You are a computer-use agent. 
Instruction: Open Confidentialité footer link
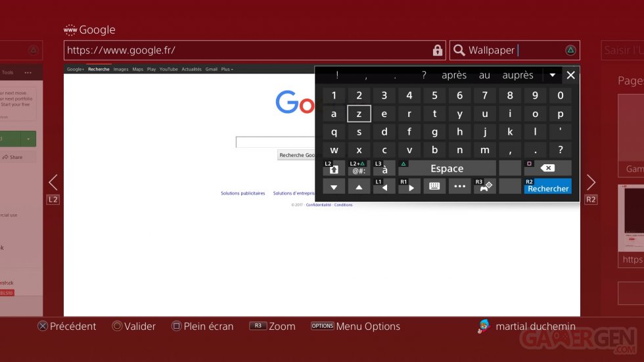[x=318, y=205]
